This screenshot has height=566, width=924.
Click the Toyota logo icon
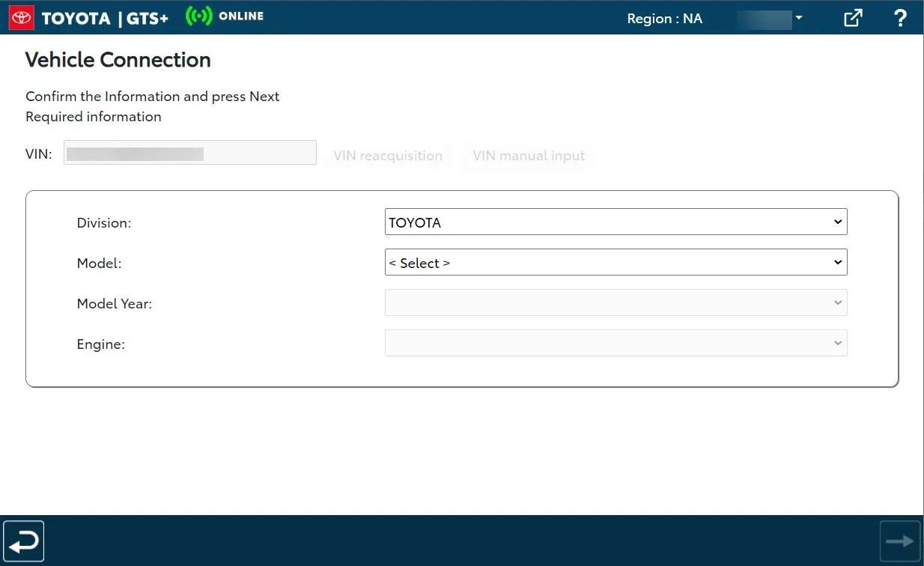22,18
